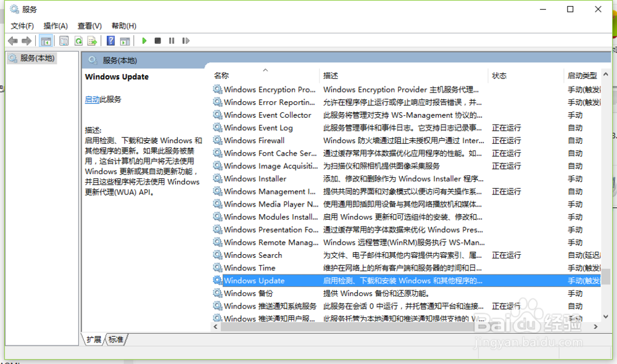The width and height of the screenshot is (617, 364).
Task: Sort by the 状态 column header
Action: click(x=499, y=75)
